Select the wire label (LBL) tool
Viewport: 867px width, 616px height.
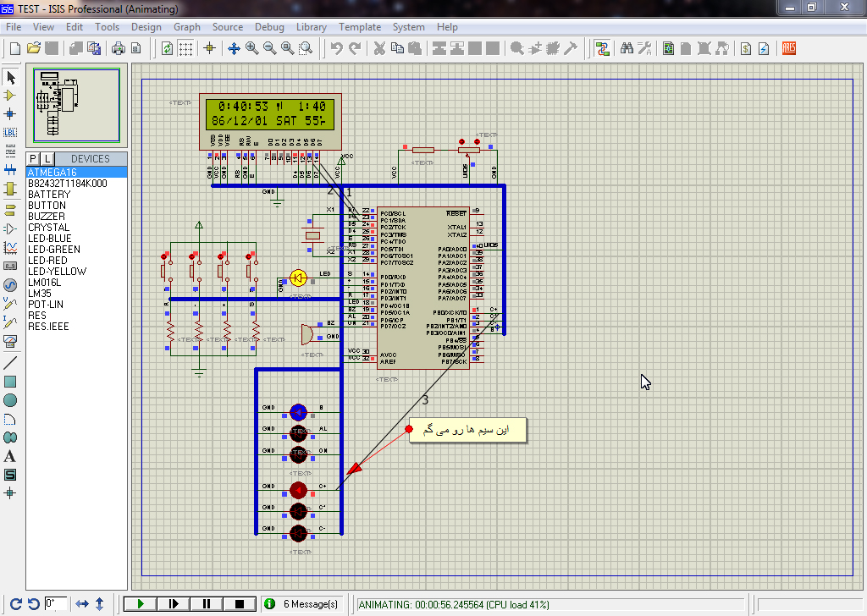pos(10,132)
